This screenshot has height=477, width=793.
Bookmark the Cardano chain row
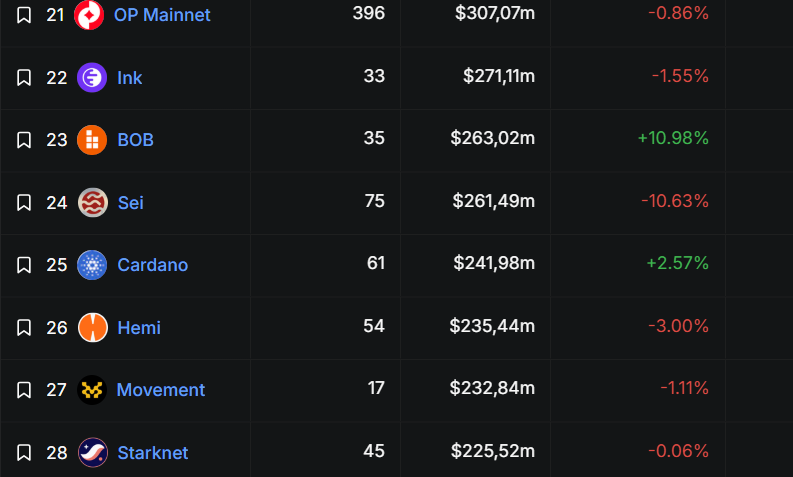coord(24,265)
